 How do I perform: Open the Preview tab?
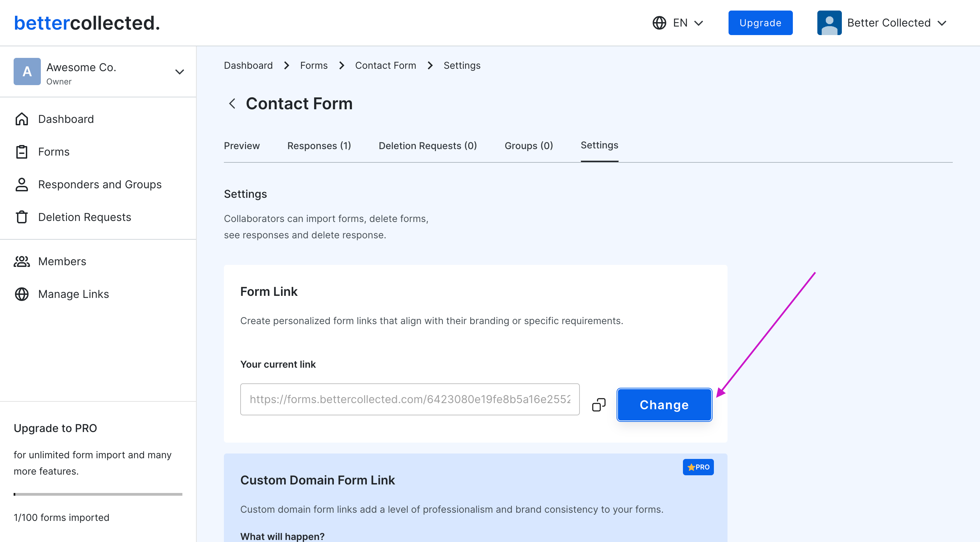point(242,146)
